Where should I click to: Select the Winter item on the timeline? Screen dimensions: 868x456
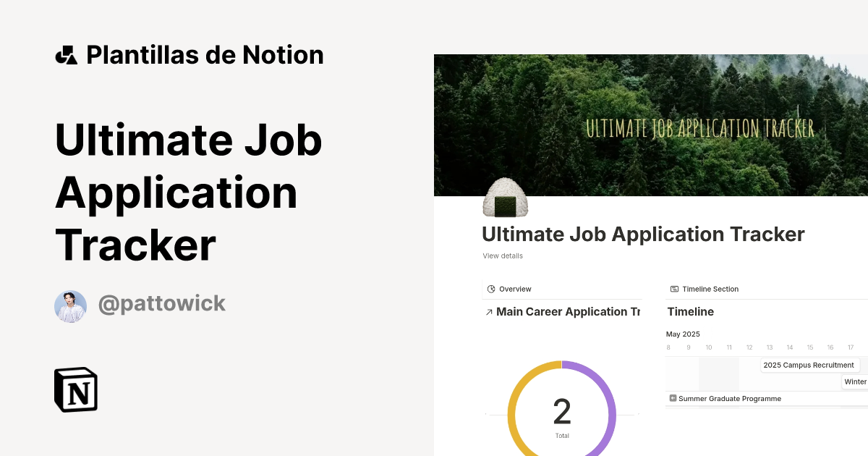856,381
